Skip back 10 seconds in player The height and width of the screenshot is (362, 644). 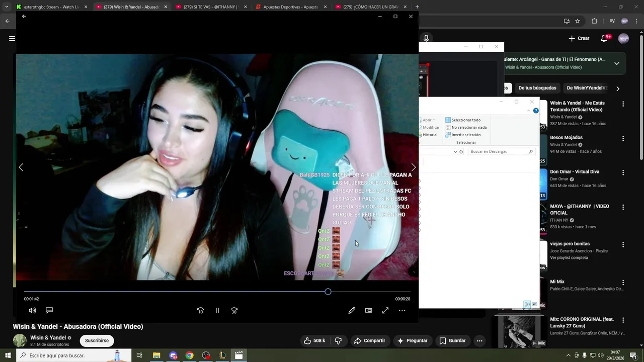click(200, 311)
